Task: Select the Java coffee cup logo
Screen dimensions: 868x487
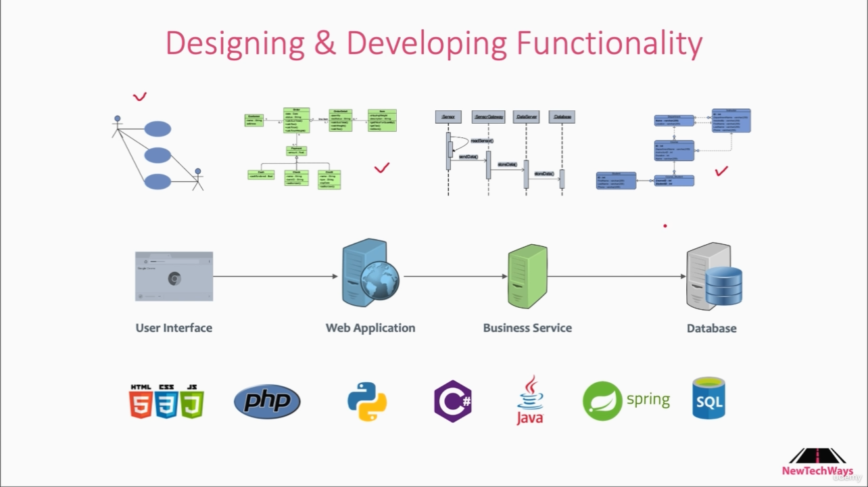Action: (x=530, y=400)
